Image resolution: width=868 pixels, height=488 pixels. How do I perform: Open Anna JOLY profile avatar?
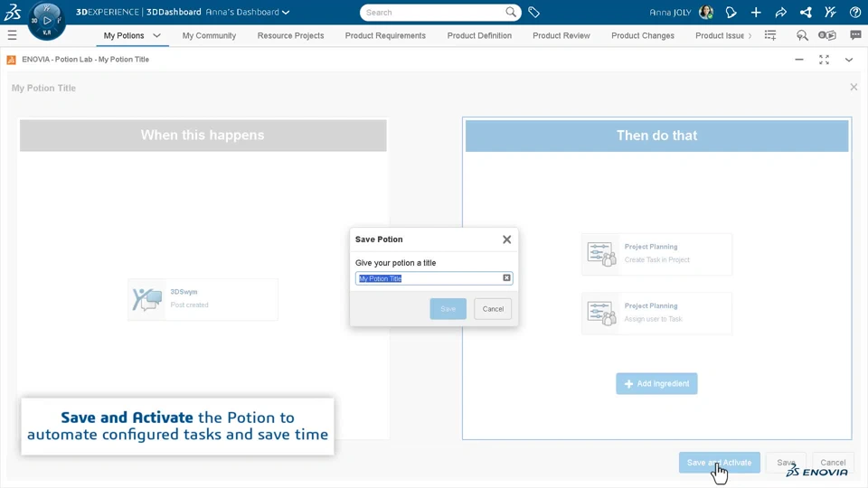(x=706, y=12)
